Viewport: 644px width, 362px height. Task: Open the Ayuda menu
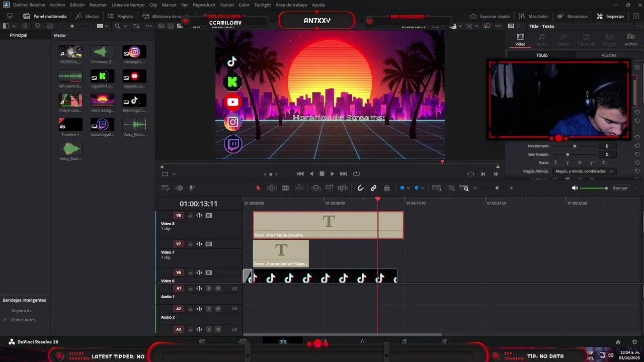pyautogui.click(x=318, y=5)
